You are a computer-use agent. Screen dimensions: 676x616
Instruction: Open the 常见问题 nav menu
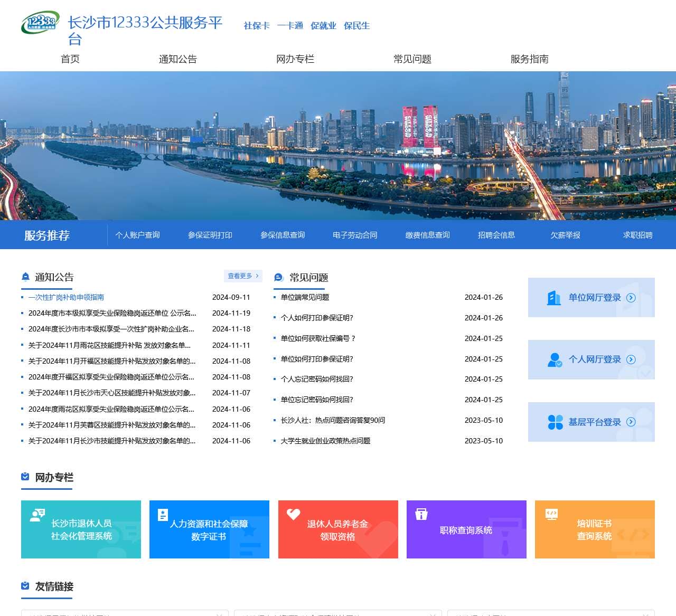point(412,59)
